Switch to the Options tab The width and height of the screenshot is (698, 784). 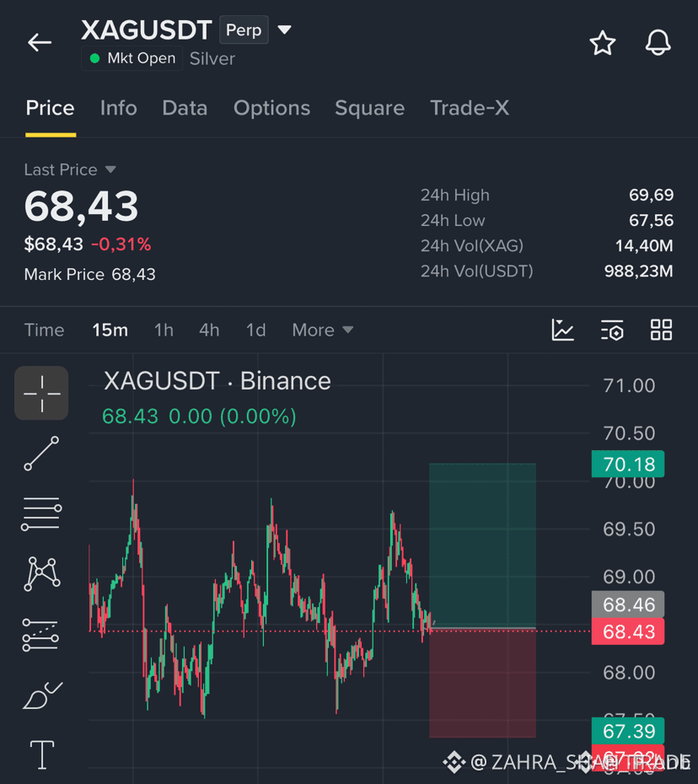tap(272, 108)
